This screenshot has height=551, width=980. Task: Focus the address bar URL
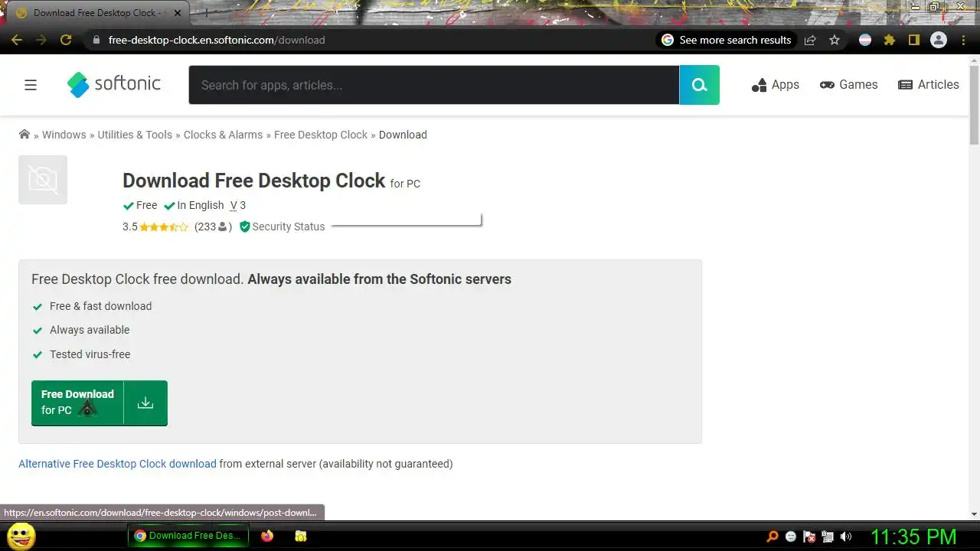[217, 40]
